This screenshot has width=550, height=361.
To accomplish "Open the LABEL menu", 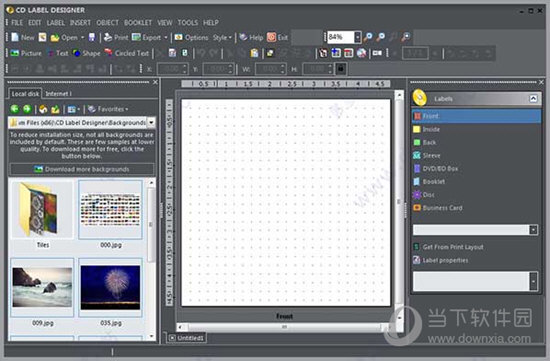I will [x=55, y=23].
